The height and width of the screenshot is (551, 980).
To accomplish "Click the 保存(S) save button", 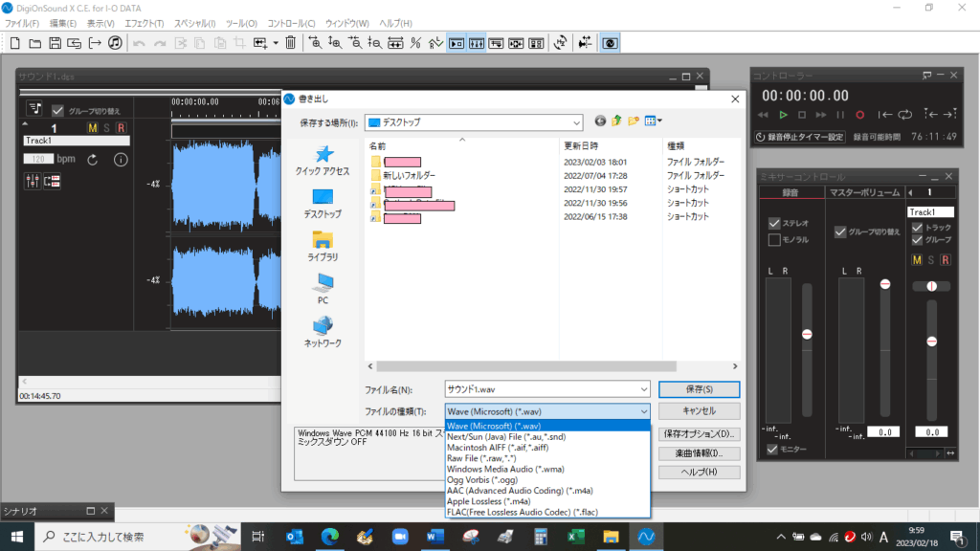I will tap(699, 389).
